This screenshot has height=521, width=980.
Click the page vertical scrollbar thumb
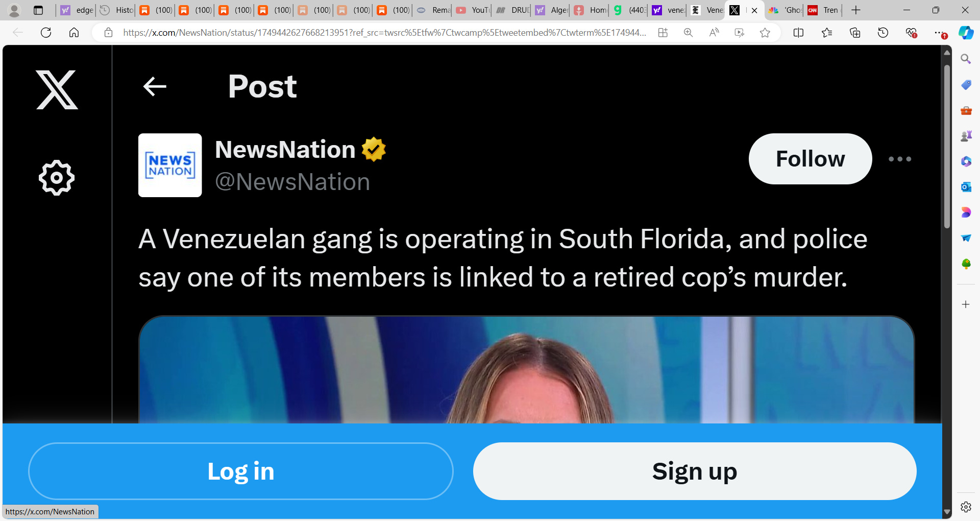(x=947, y=146)
